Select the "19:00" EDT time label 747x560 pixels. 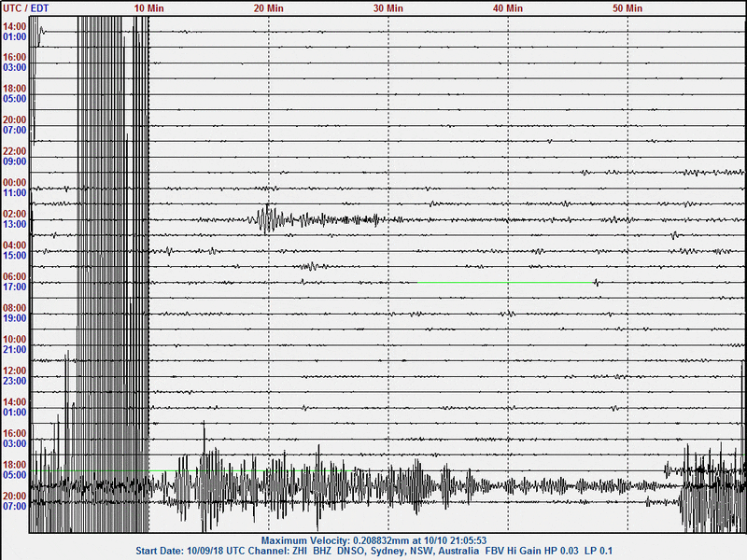[x=14, y=318]
